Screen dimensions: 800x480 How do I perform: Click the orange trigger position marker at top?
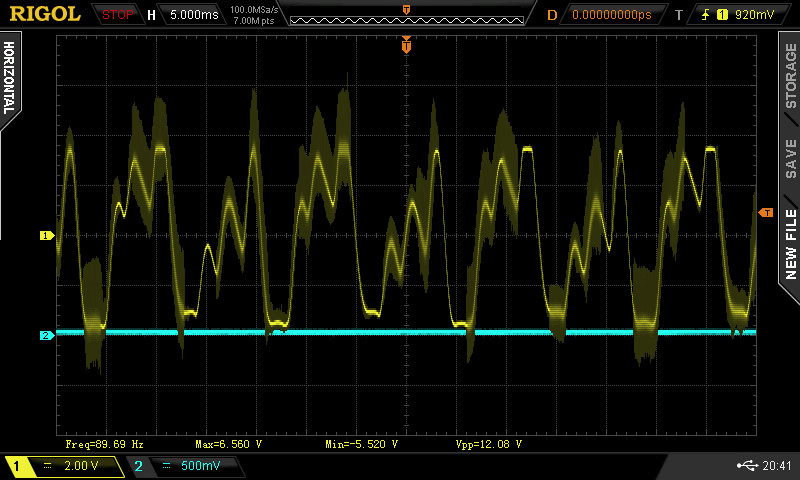click(x=406, y=45)
